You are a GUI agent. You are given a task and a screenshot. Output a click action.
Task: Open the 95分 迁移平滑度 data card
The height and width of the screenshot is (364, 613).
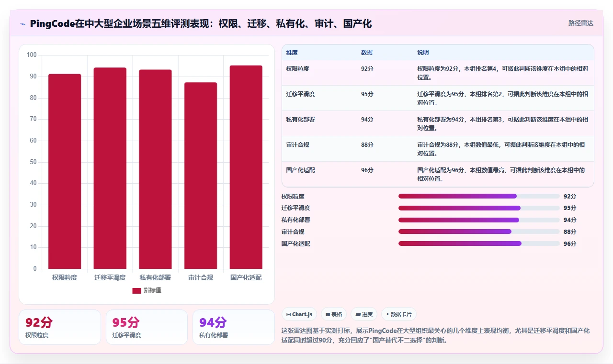[147, 327]
